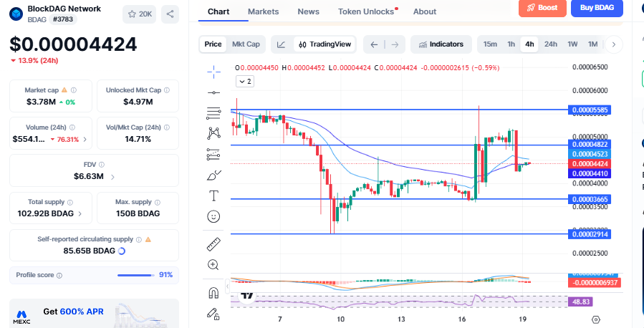
Task: Open chart settings hexagon icon near the time axis
Action: (596, 319)
